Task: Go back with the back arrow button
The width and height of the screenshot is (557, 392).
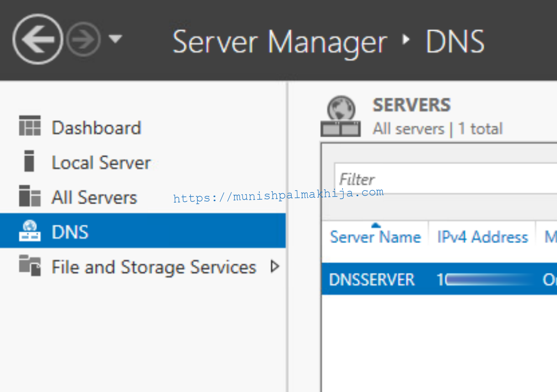Action: 38,39
